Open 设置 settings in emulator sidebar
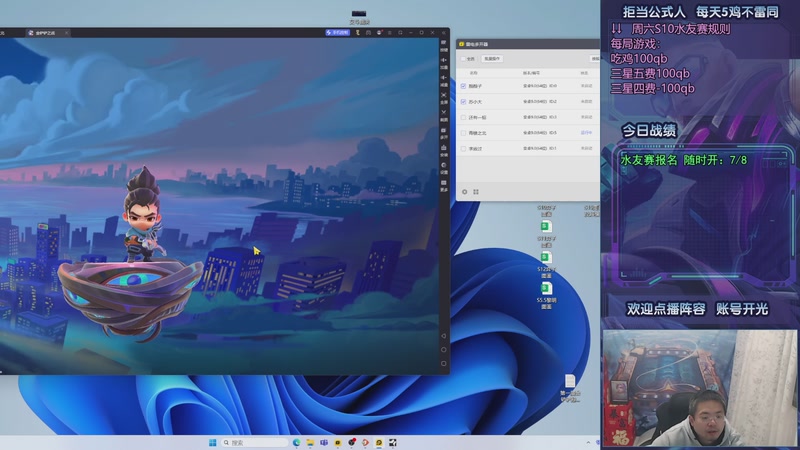800x450 pixels. coord(444,167)
